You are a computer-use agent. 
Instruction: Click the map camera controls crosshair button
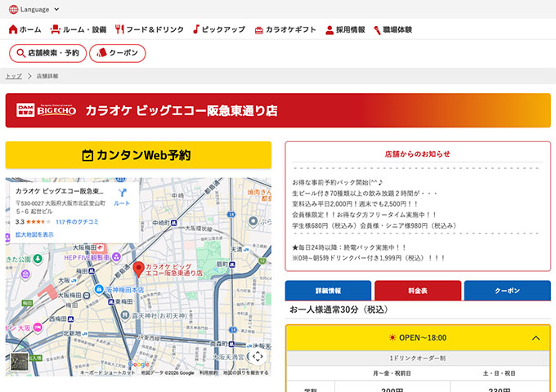258,356
